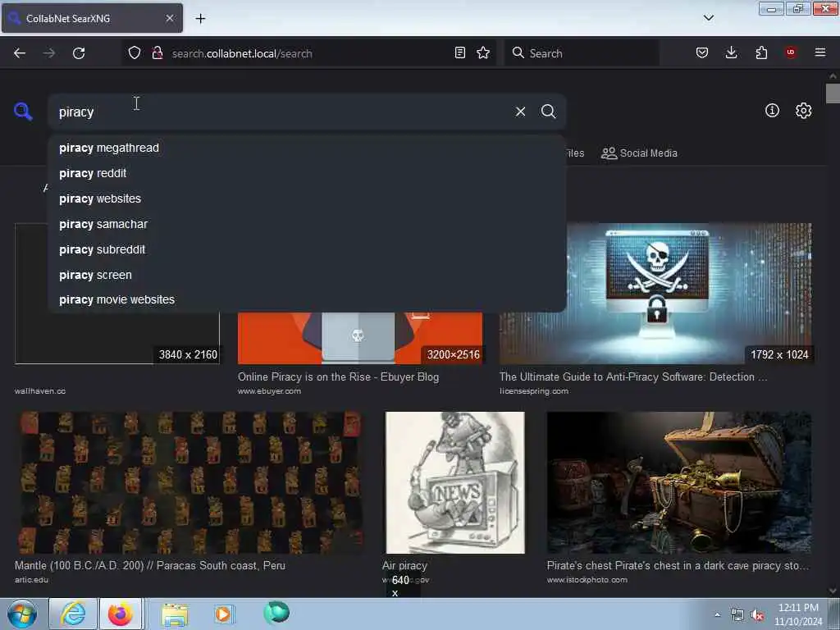Switch to Firefox in taskbar
The height and width of the screenshot is (630, 840).
(121, 614)
